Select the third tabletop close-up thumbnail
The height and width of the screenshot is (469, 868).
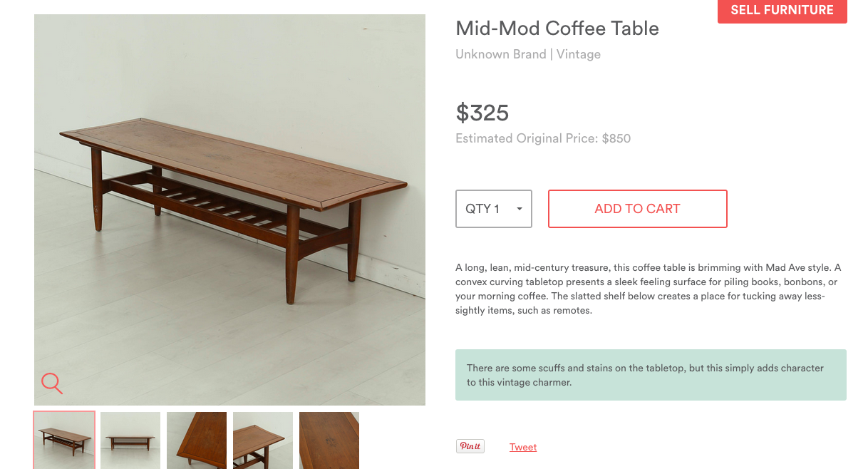197,440
